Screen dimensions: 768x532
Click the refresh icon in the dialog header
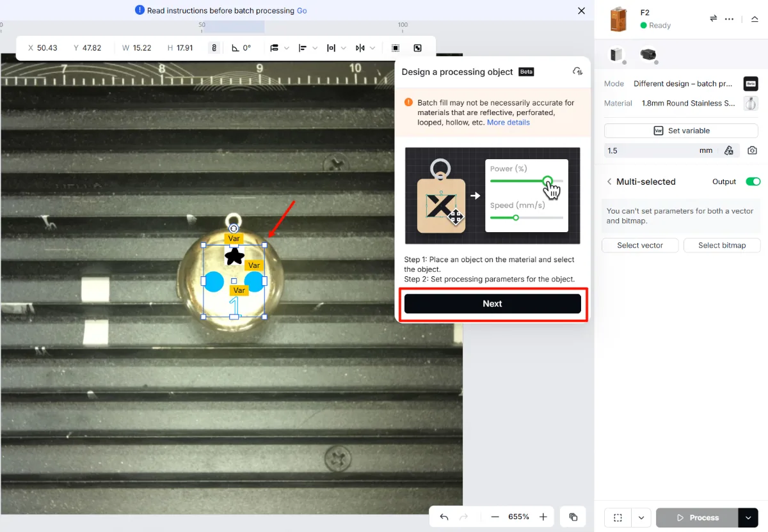577,72
